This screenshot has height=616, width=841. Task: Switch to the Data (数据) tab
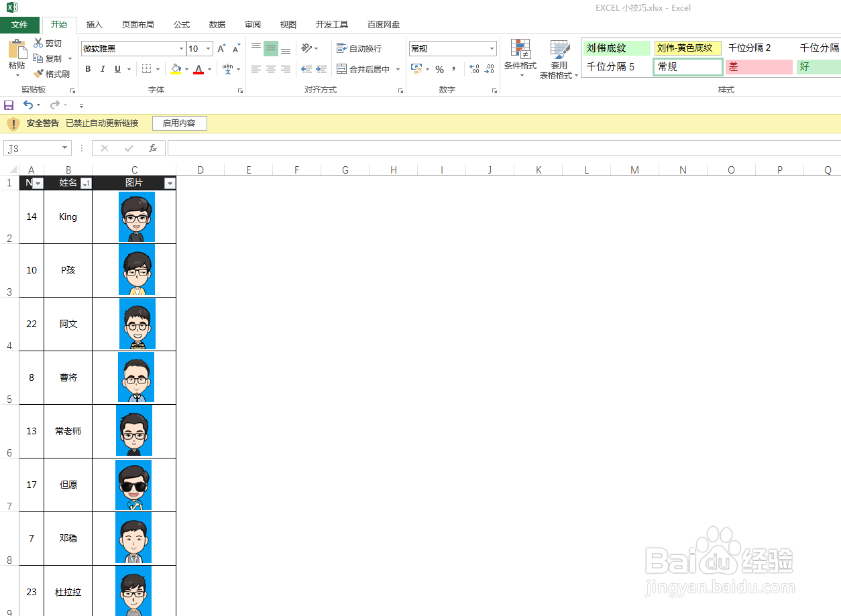pyautogui.click(x=217, y=25)
